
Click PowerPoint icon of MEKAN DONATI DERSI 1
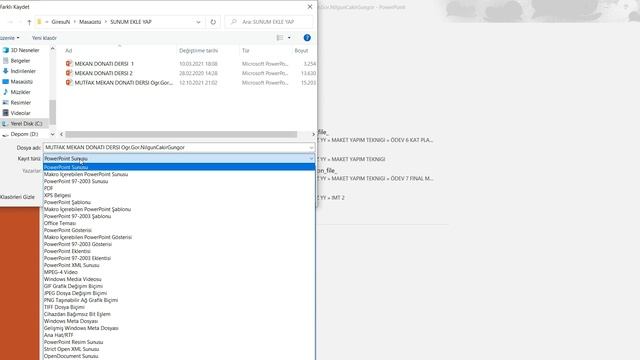[x=69, y=64]
